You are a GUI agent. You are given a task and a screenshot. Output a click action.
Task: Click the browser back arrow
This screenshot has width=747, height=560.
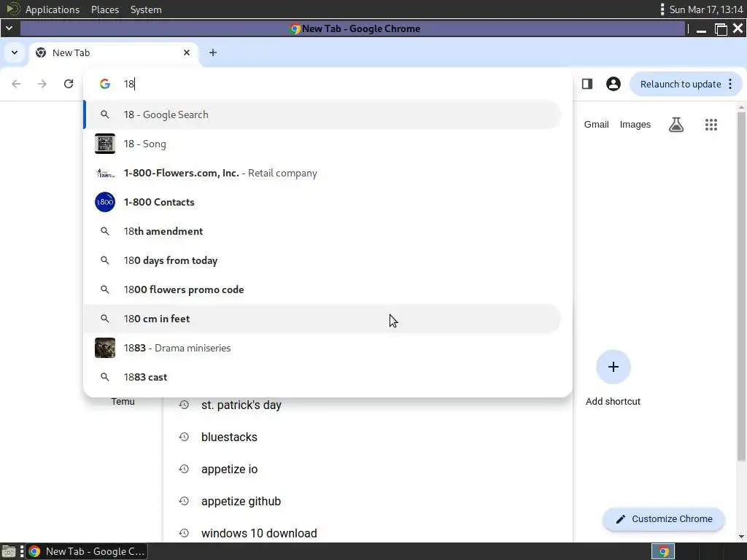coord(16,85)
